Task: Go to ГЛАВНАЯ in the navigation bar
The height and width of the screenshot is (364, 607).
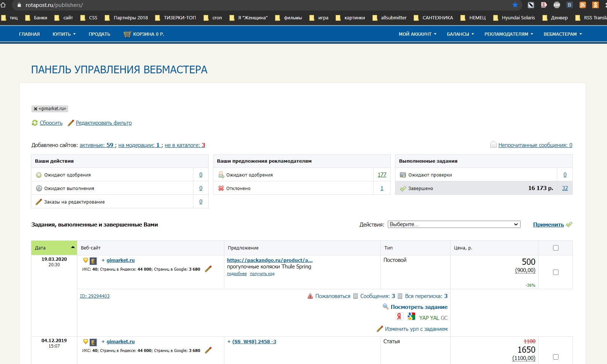Action: [30, 34]
